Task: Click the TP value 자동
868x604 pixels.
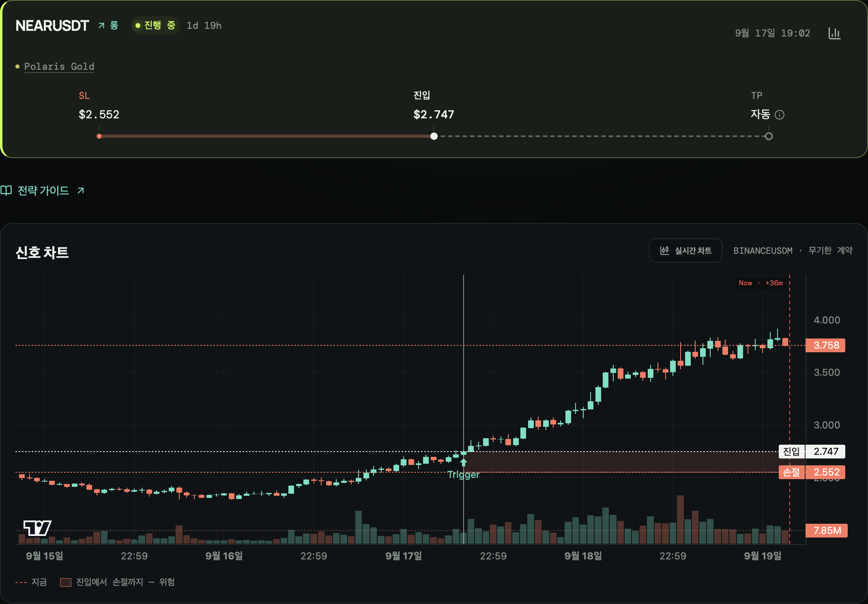Action: click(761, 114)
